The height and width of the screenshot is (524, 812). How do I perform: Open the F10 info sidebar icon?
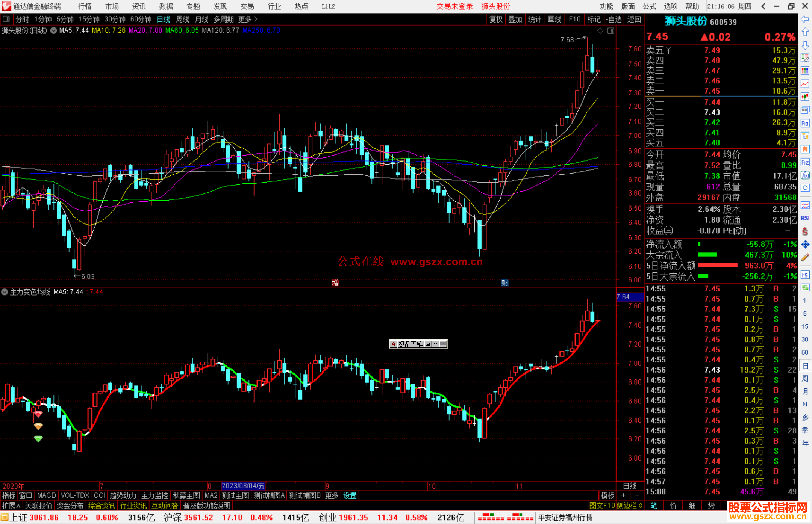click(805, 123)
